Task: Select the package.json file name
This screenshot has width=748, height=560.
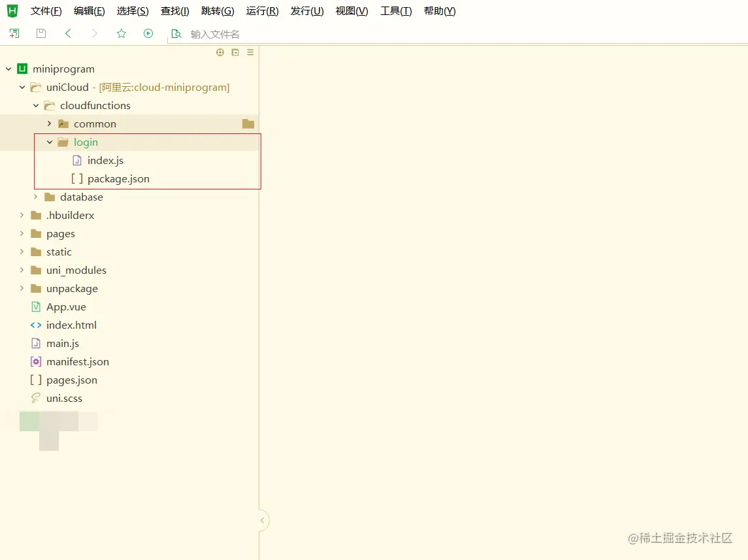Action: [118, 179]
